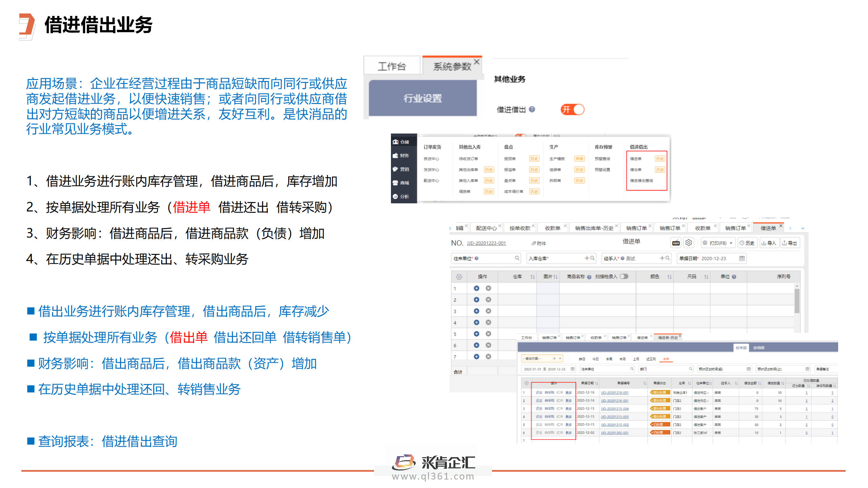Click the plus icon in 入库仓库 field
868x488 pixels.
tap(587, 258)
